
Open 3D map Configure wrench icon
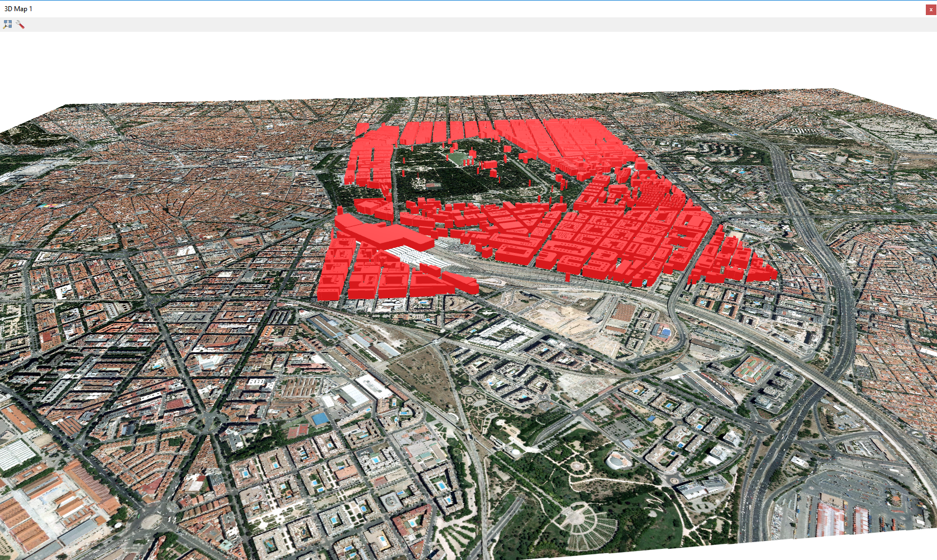click(20, 25)
